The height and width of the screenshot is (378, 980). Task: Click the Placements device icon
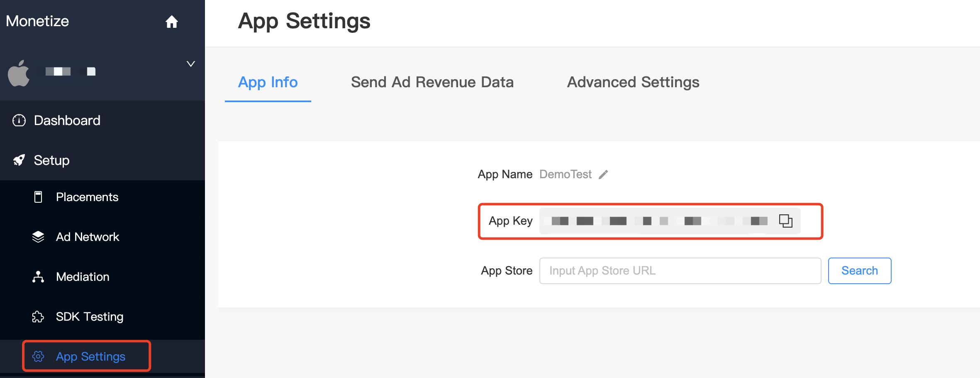[38, 197]
